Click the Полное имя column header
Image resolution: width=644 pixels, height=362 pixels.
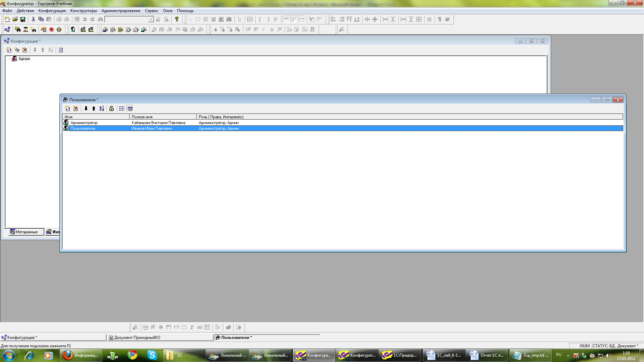tap(163, 117)
